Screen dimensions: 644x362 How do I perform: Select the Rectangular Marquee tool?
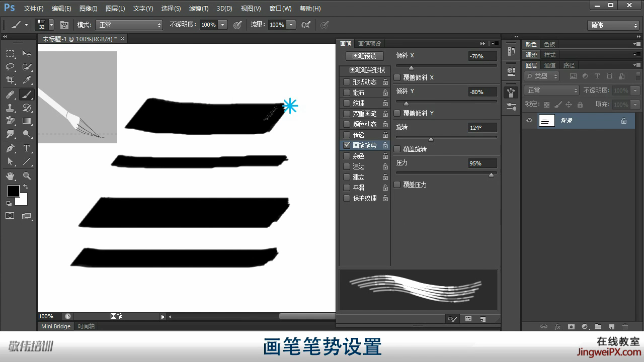pos(11,54)
